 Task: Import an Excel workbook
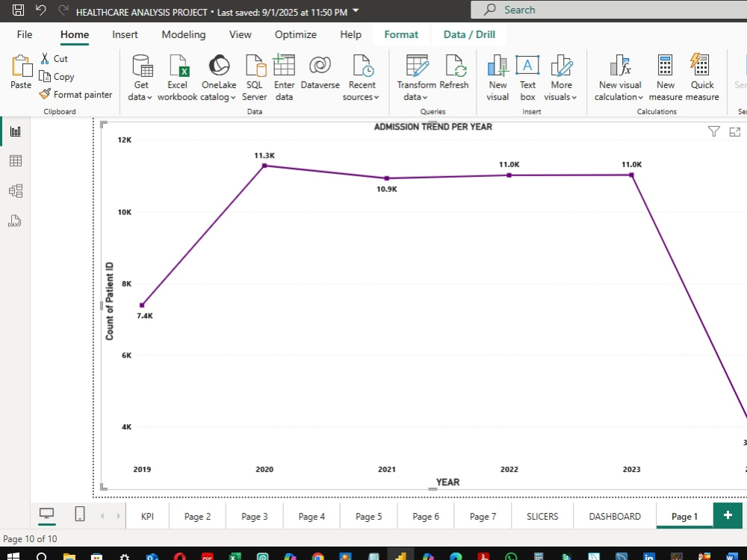tap(177, 77)
